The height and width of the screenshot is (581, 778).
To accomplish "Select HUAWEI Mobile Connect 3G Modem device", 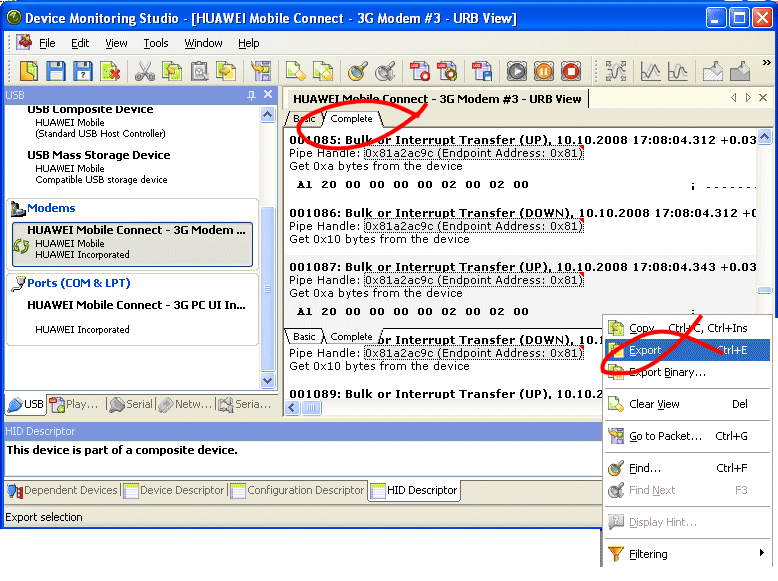I will (x=132, y=244).
